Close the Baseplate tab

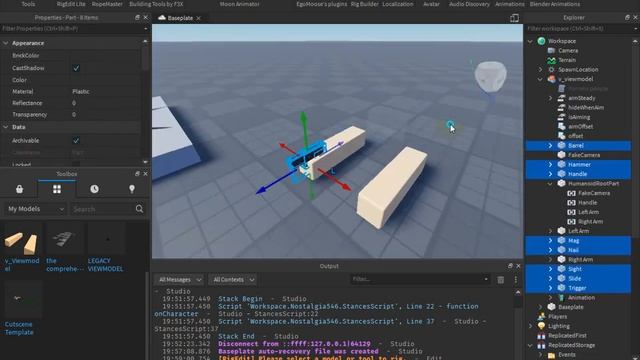point(198,18)
